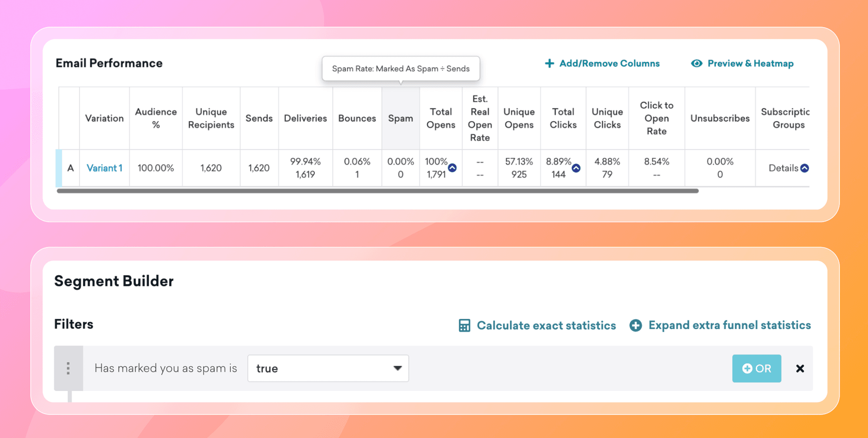Image resolution: width=868 pixels, height=438 pixels.
Task: Expand the Total Opens chevron icon
Action: point(452,168)
